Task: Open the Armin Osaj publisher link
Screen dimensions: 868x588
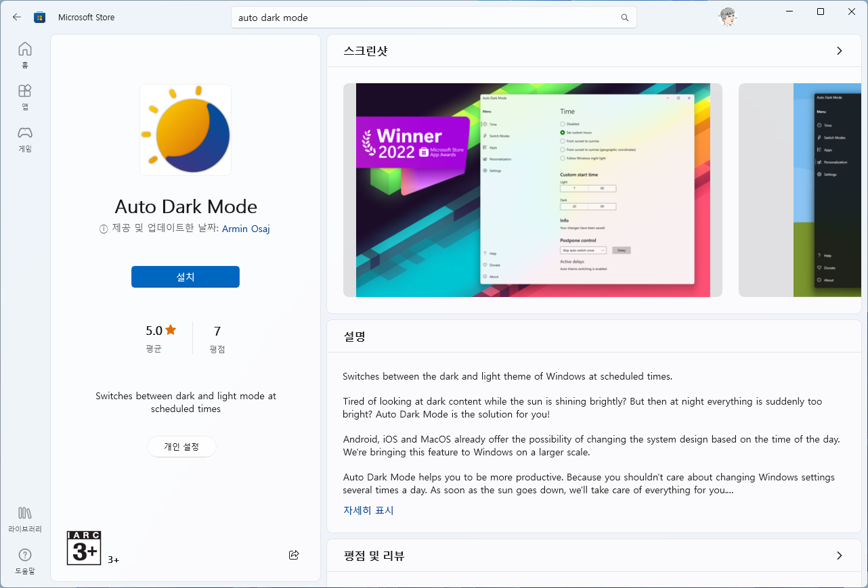Action: [x=246, y=229]
